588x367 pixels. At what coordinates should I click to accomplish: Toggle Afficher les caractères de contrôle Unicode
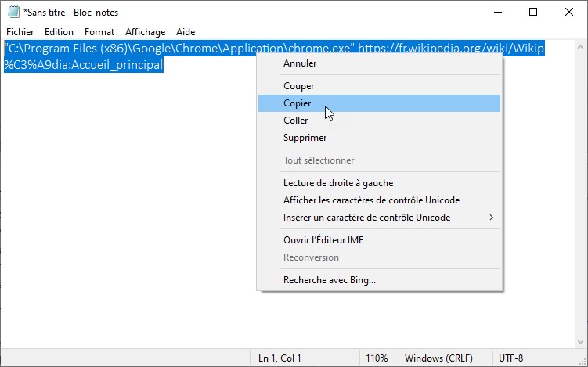pyautogui.click(x=371, y=200)
